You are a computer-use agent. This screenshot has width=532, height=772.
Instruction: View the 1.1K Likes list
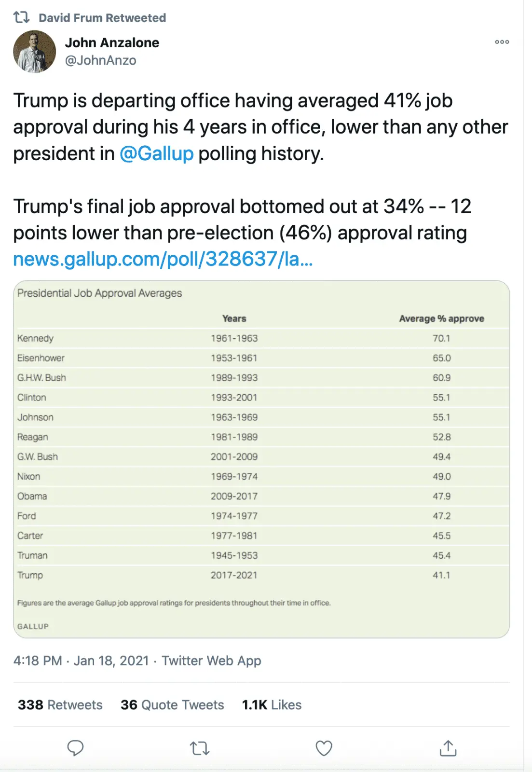(x=272, y=705)
